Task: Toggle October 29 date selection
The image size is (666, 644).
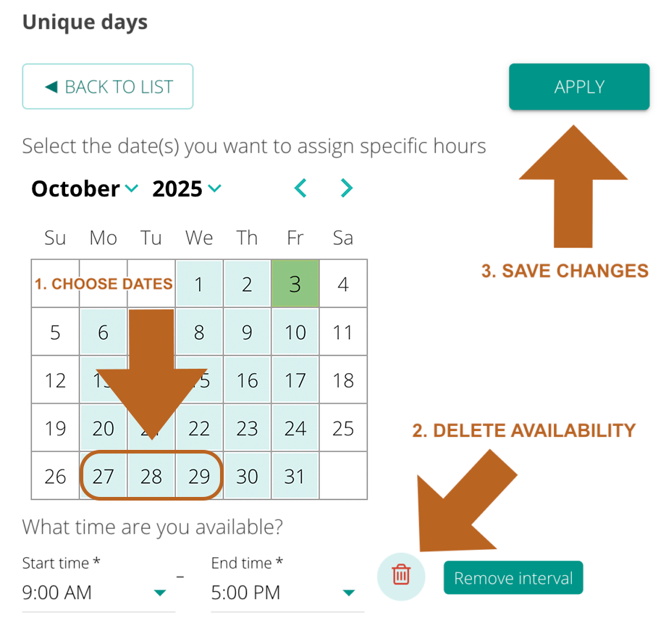Action: pyautogui.click(x=199, y=477)
